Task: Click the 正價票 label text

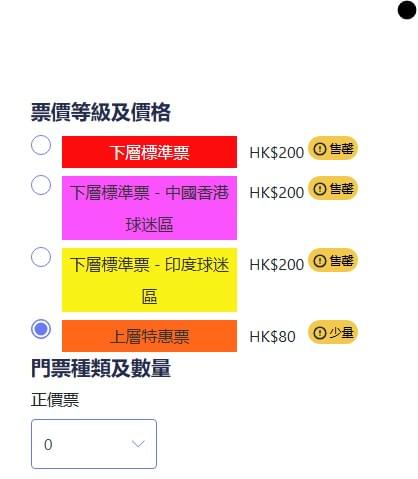Action: coord(55,400)
